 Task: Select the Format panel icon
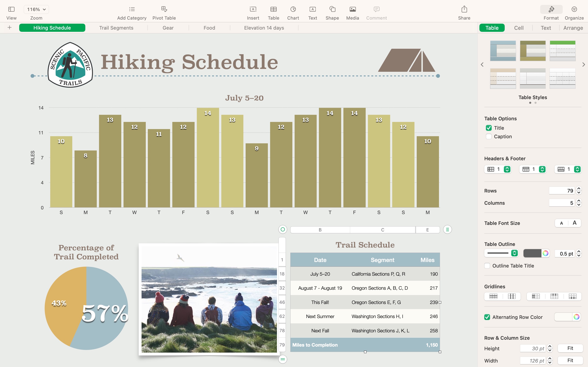(x=551, y=9)
